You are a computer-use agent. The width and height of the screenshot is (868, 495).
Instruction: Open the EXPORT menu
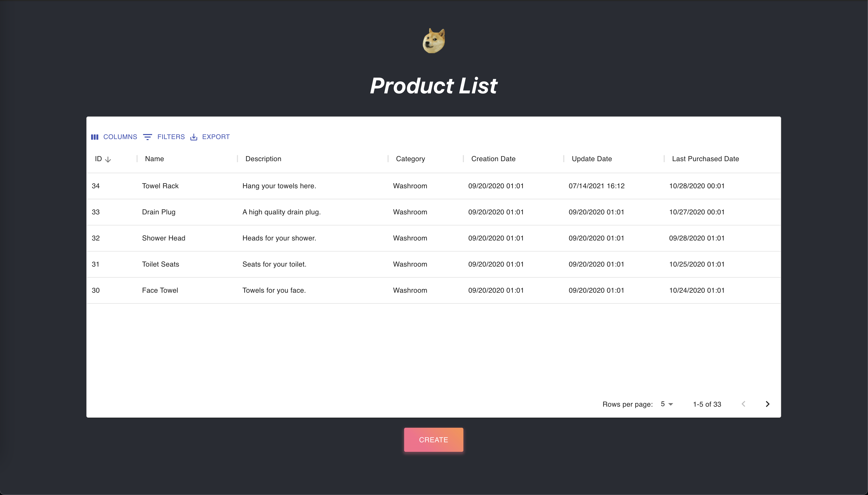pos(216,137)
